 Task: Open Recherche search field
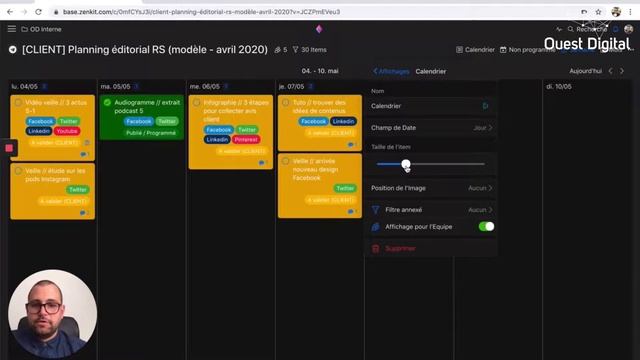pyautogui.click(x=587, y=29)
